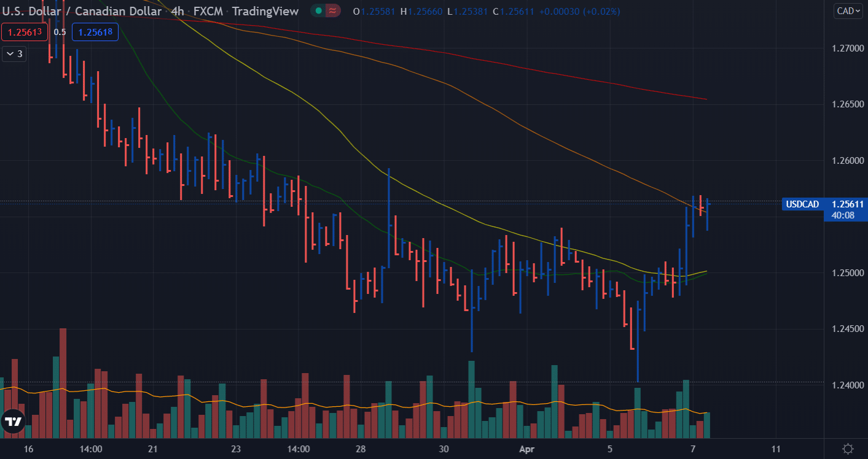
Task: Open the chart settings gear icon
Action: point(848,449)
